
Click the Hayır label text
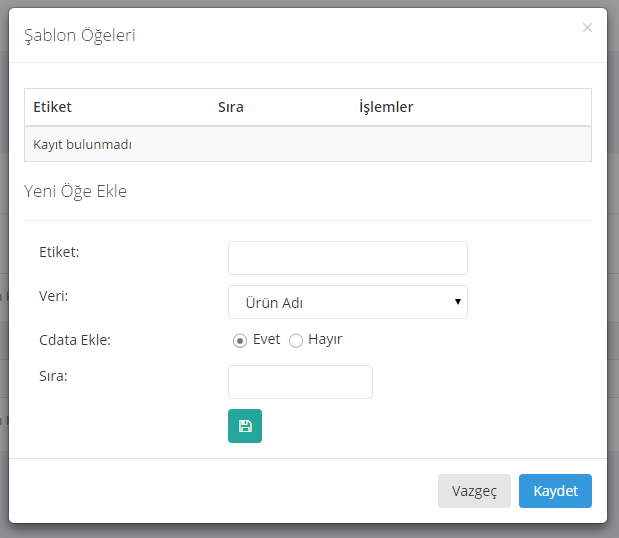(x=325, y=340)
